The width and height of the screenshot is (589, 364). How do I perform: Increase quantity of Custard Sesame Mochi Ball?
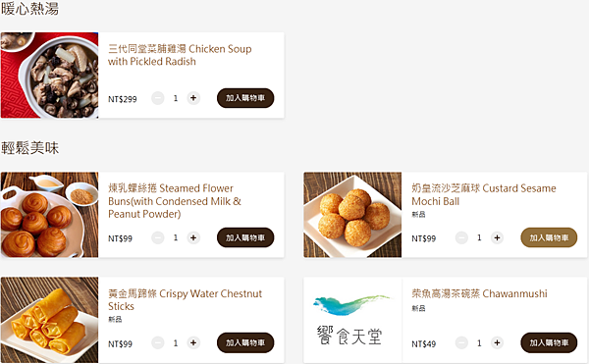(497, 237)
